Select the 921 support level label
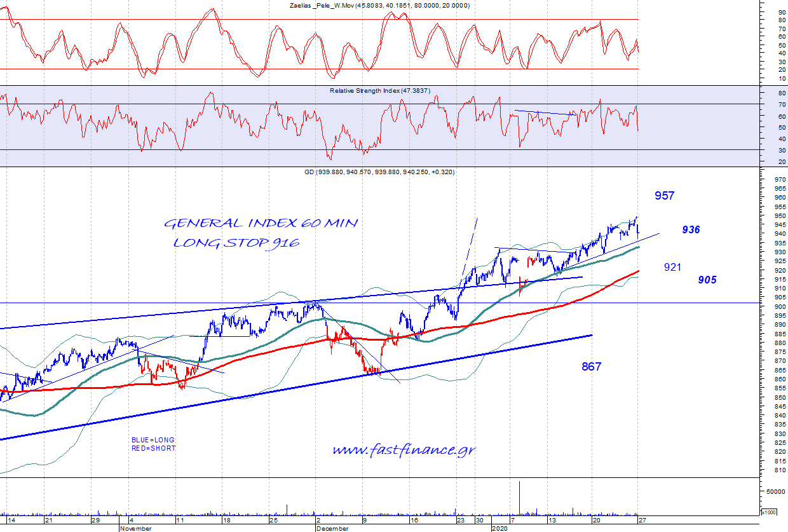 (672, 267)
